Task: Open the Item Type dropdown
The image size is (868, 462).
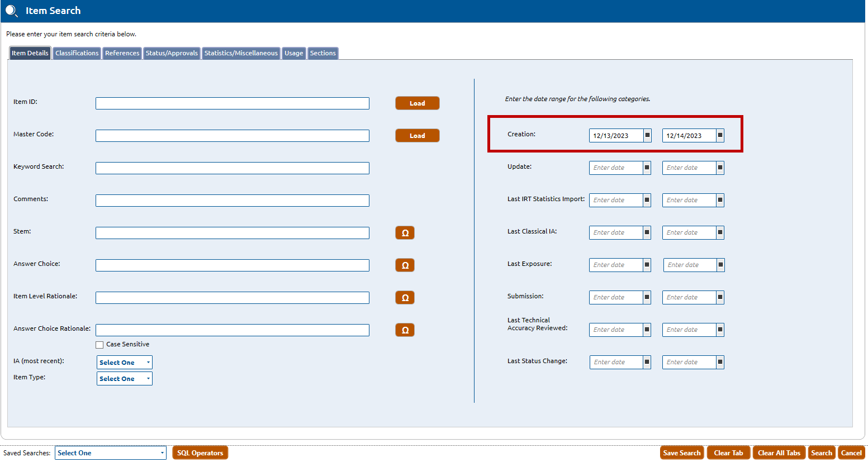Action: pos(124,379)
